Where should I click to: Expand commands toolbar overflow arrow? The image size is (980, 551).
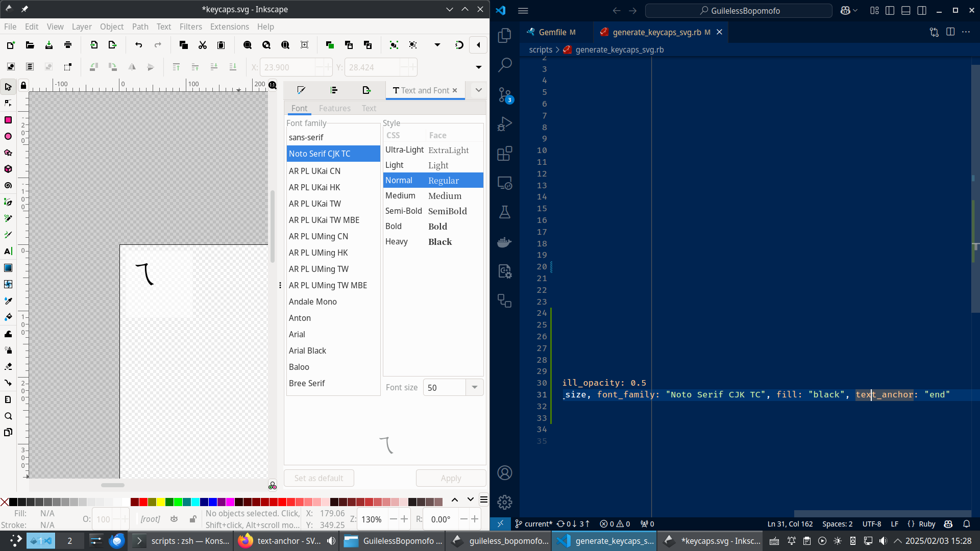pyautogui.click(x=437, y=45)
